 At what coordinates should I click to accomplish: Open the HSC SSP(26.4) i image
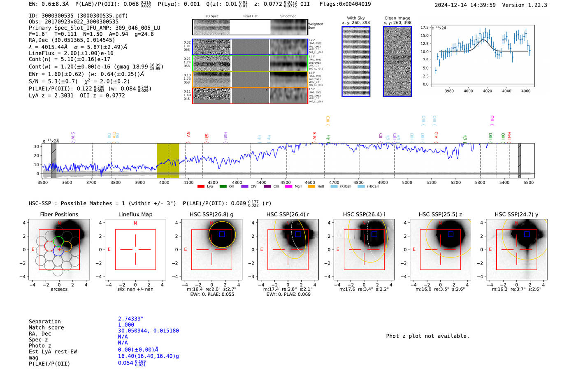click(x=364, y=250)
